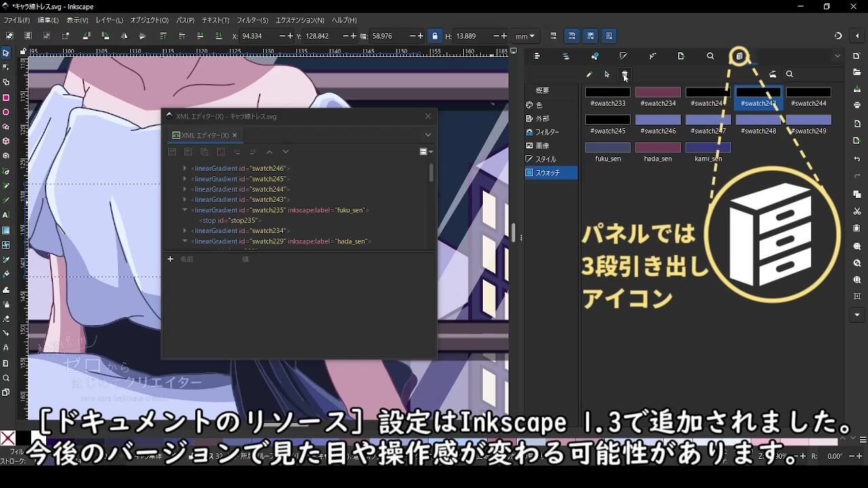Select the Selector arrow tool
This screenshot has height=488, width=868.
click(5, 53)
